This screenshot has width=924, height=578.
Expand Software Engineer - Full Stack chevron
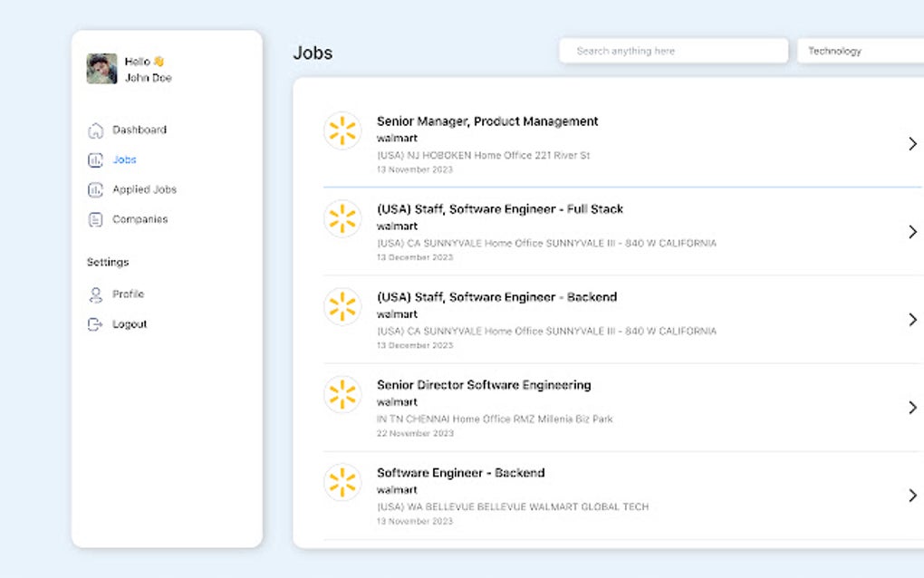[x=911, y=232]
